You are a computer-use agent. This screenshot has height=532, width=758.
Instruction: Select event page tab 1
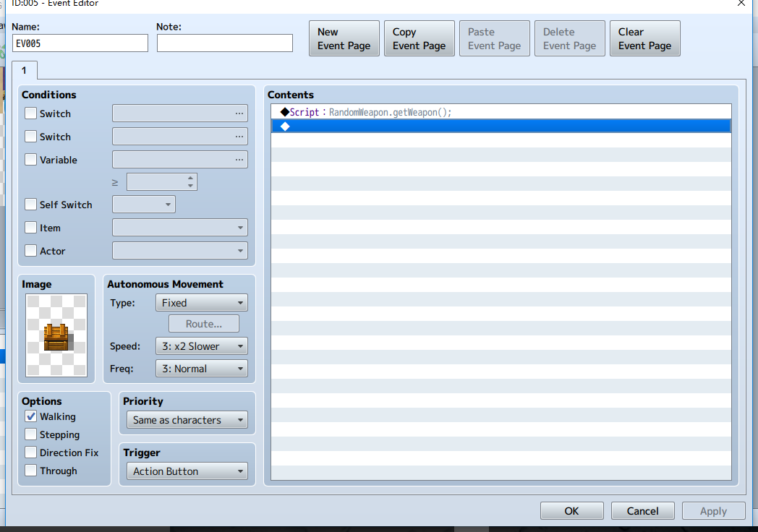[24, 71]
